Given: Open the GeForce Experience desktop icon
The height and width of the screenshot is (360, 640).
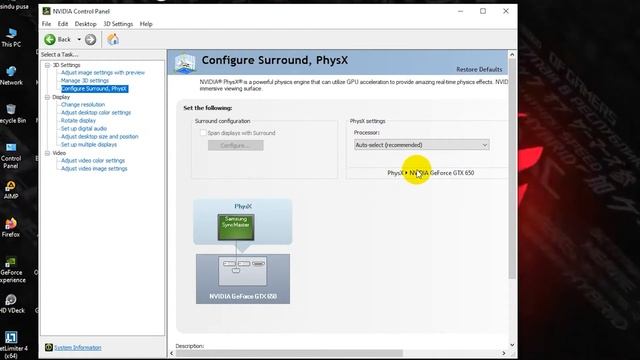Looking at the screenshot, I should 12,270.
